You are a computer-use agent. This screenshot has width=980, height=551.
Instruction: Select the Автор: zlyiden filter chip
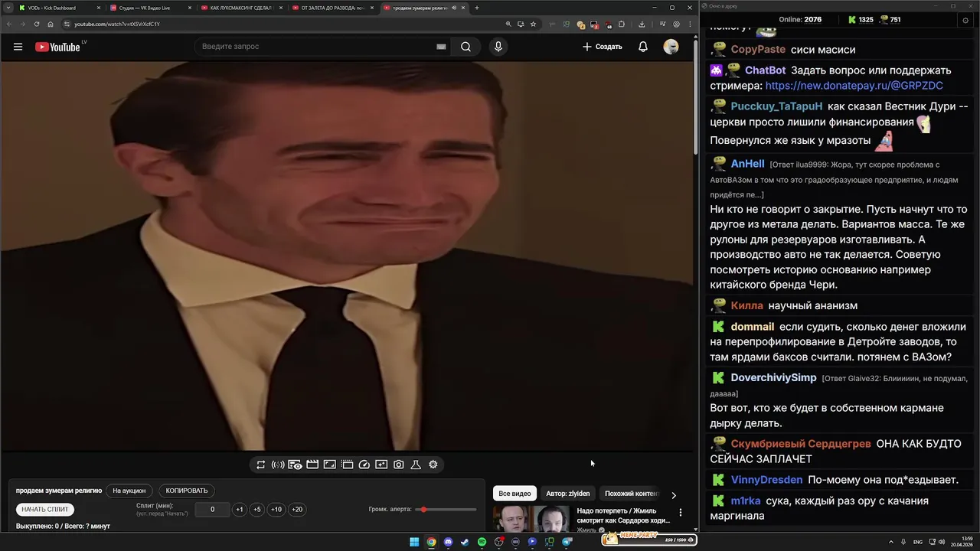pyautogui.click(x=568, y=494)
